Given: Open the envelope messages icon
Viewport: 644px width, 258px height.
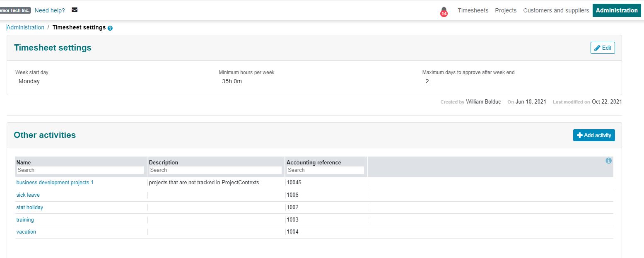Looking at the screenshot, I should coord(75,10).
